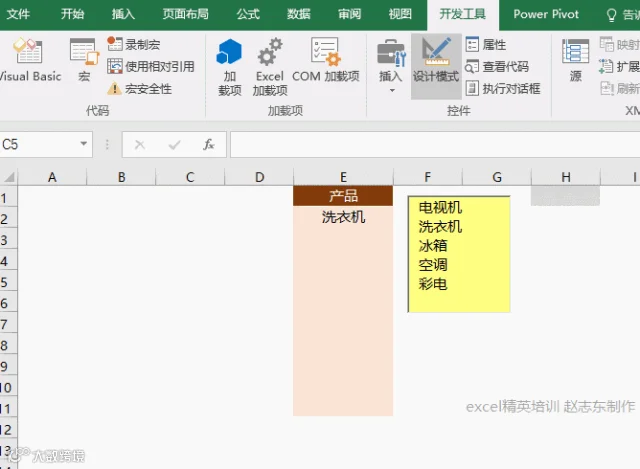Toggle 设计模式 design mode

pyautogui.click(x=436, y=66)
